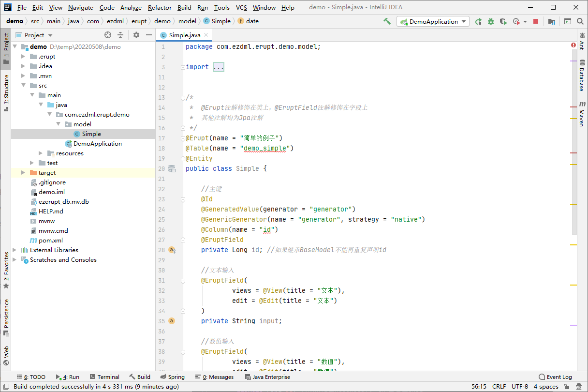
Task: Collapse the demo project root node
Action: pos(15,47)
